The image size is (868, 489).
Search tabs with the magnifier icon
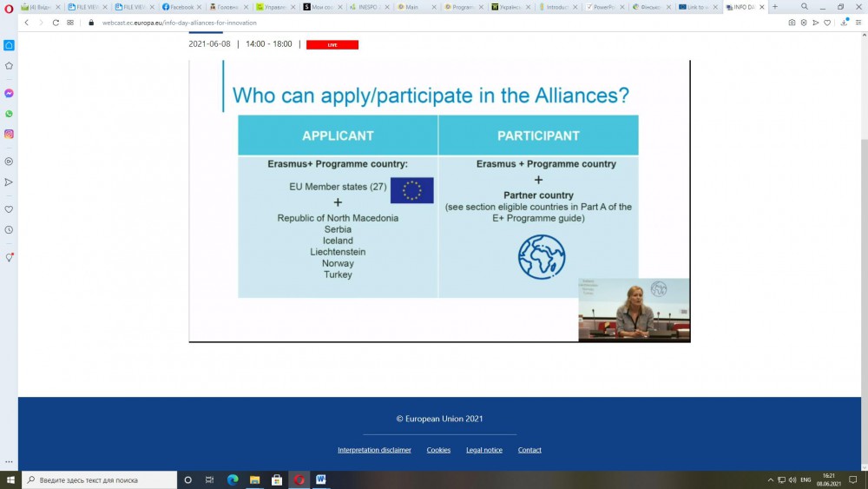(805, 7)
